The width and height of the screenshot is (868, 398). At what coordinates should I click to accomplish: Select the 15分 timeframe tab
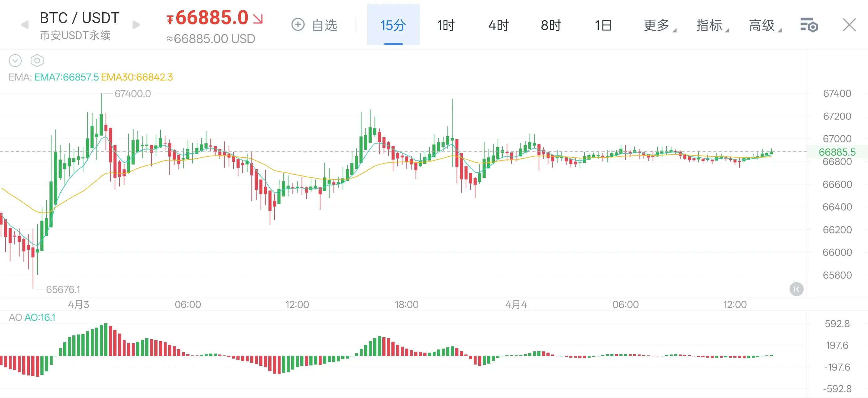pyautogui.click(x=393, y=25)
